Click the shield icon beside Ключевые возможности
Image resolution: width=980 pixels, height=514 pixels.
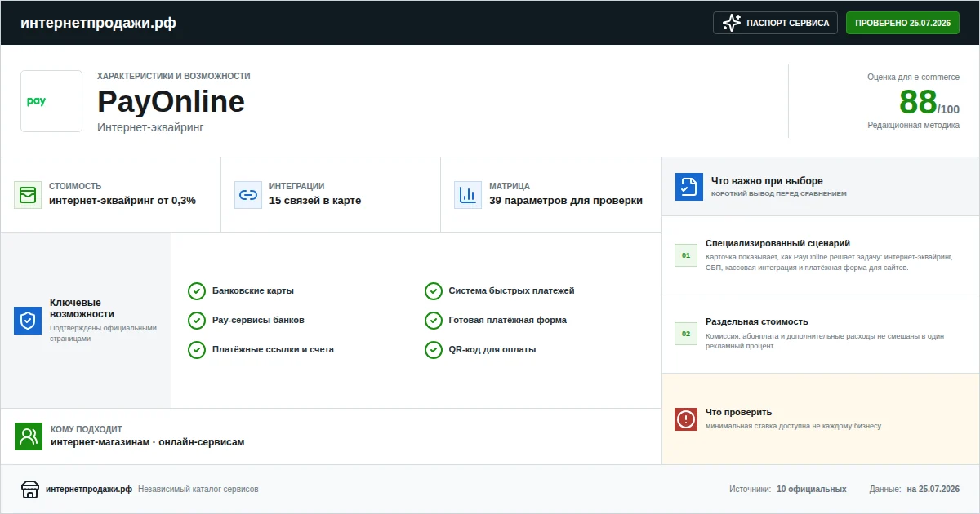pos(28,321)
